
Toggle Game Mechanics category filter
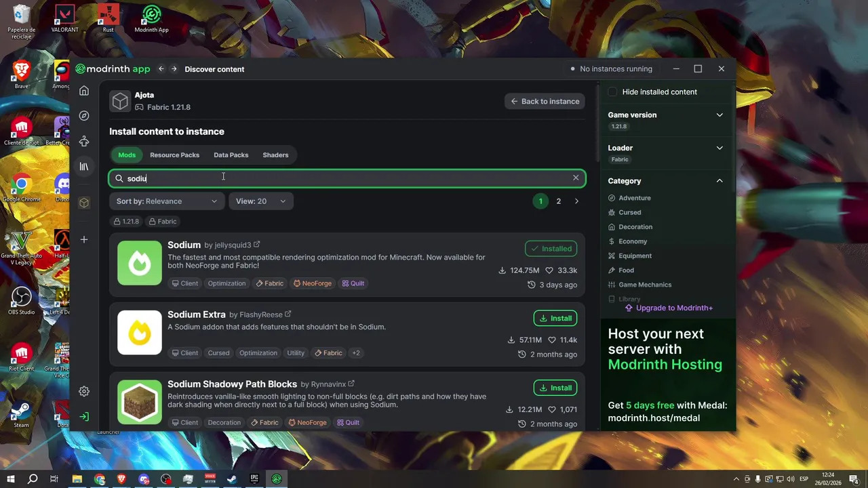coord(639,285)
